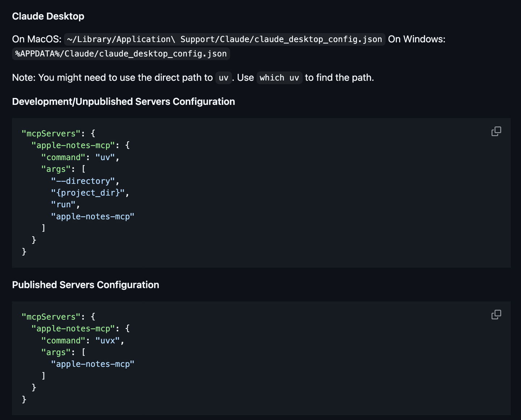Copy the Development servers configuration code
Viewport: 521px width, 420px height.
pos(496,131)
